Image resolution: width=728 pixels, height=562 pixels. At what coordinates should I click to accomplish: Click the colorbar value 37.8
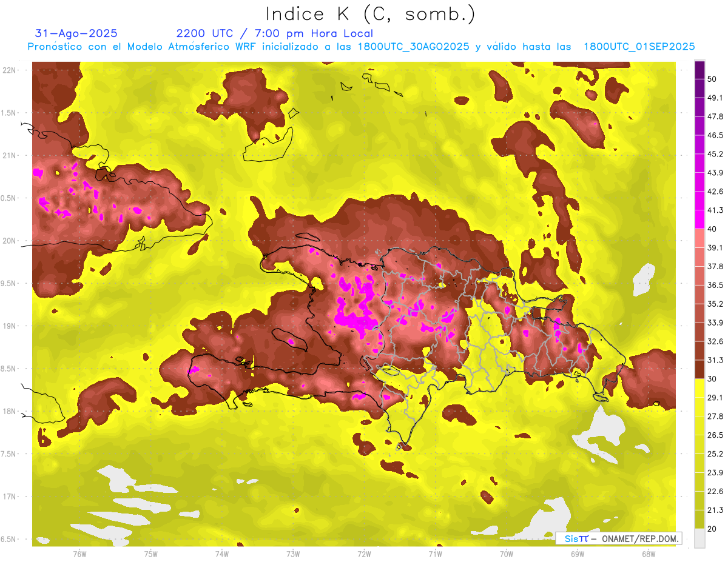tap(715, 266)
